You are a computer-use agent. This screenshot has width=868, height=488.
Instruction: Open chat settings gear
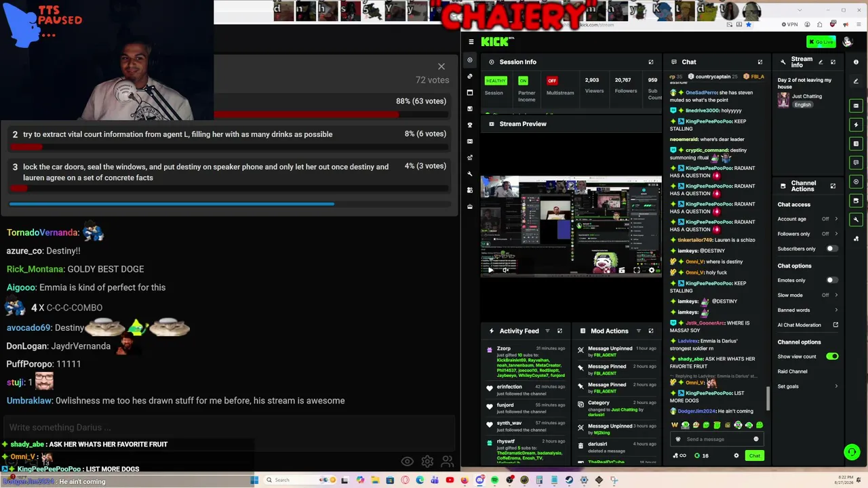(x=736, y=455)
